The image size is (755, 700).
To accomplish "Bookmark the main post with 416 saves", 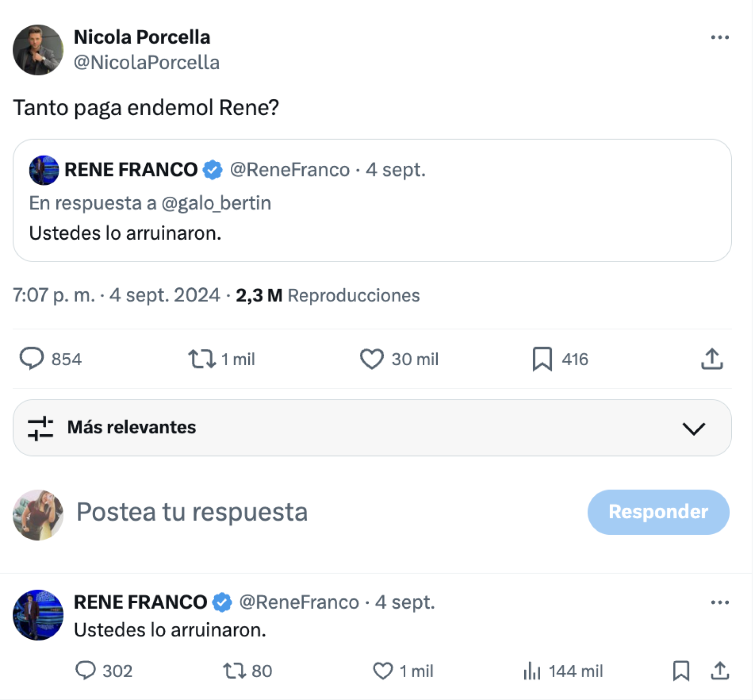I will click(x=542, y=359).
